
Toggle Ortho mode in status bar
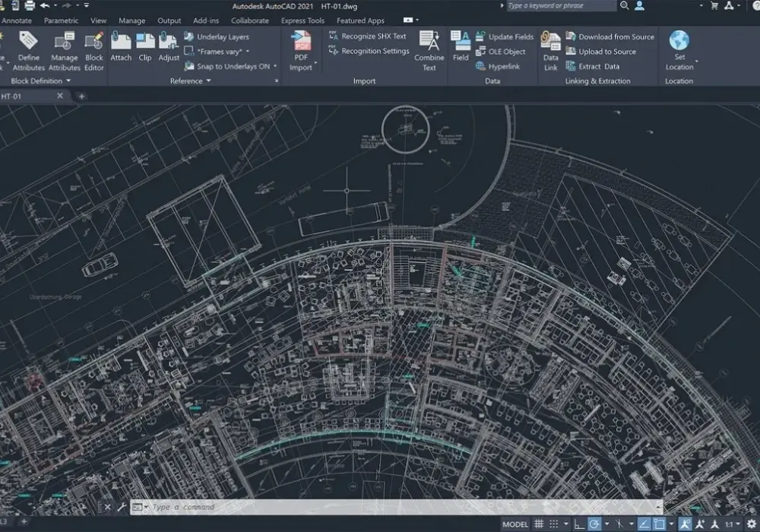point(579,524)
